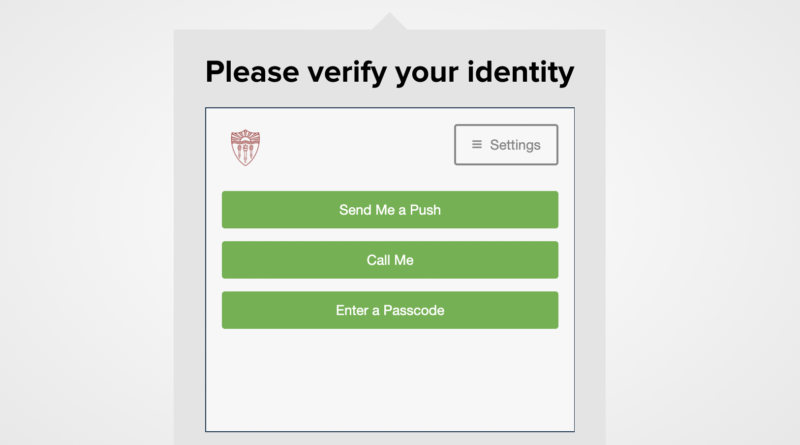
Task: Click the right edge of the Call Me button
Action: (x=552, y=260)
